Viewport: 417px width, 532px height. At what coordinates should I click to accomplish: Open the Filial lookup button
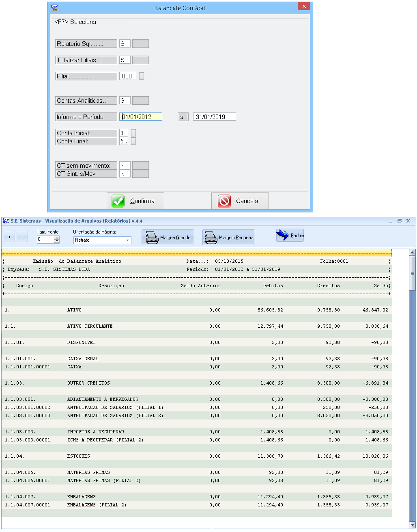pos(141,76)
